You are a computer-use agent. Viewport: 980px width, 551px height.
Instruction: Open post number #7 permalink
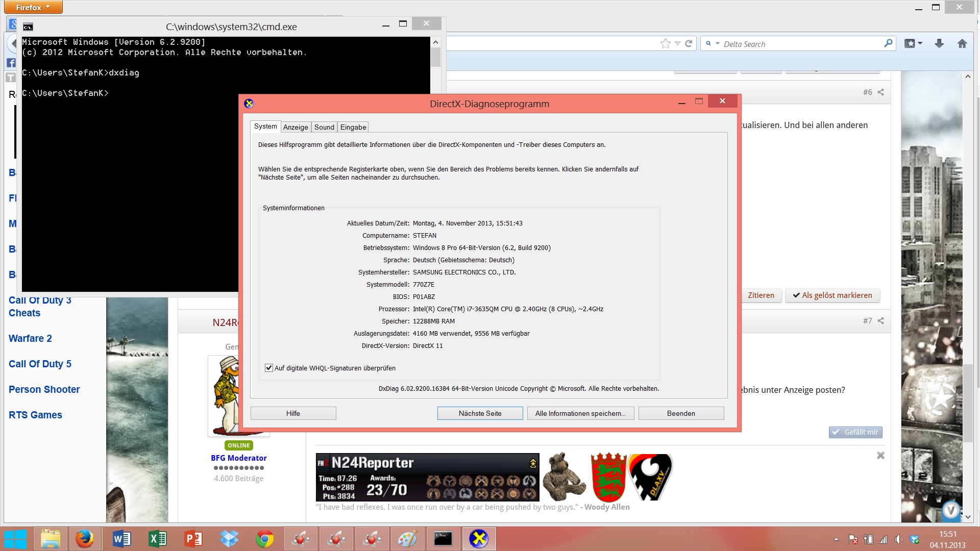(x=868, y=321)
